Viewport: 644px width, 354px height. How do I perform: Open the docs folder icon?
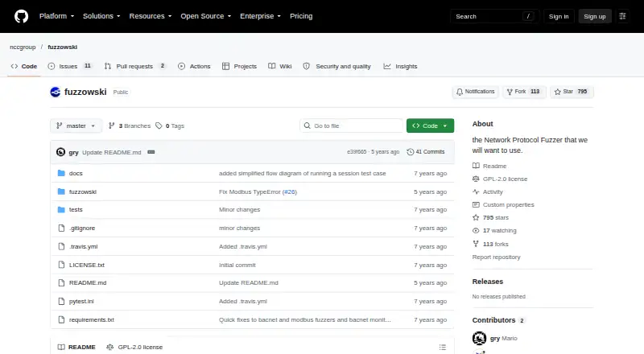pyautogui.click(x=61, y=173)
